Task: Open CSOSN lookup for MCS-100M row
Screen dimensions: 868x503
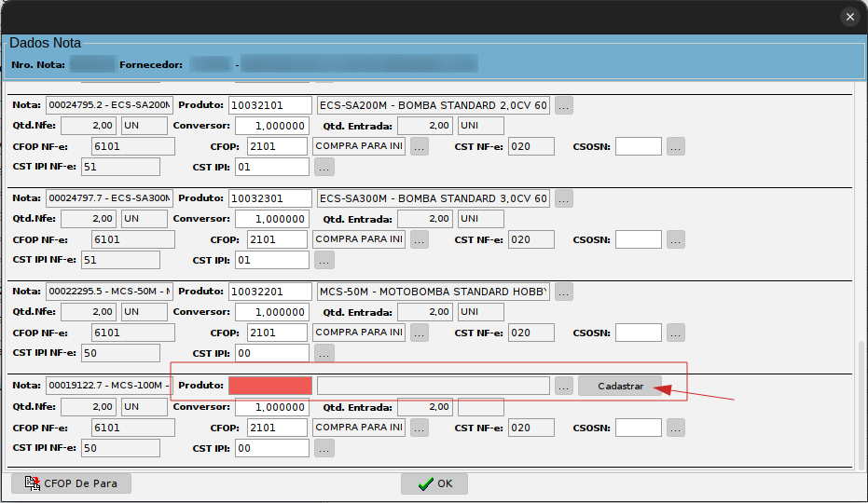Action: pos(675,428)
